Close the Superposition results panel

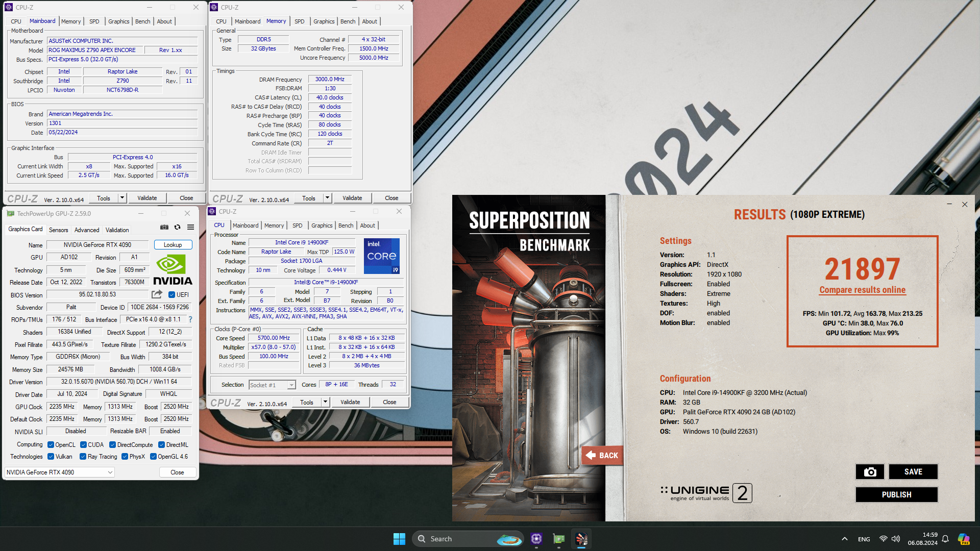965,205
